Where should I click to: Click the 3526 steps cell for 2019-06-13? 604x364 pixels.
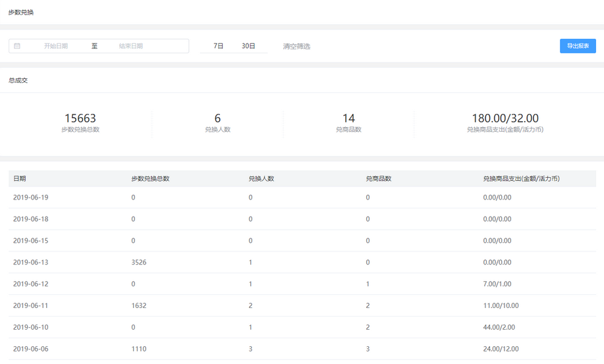point(140,263)
